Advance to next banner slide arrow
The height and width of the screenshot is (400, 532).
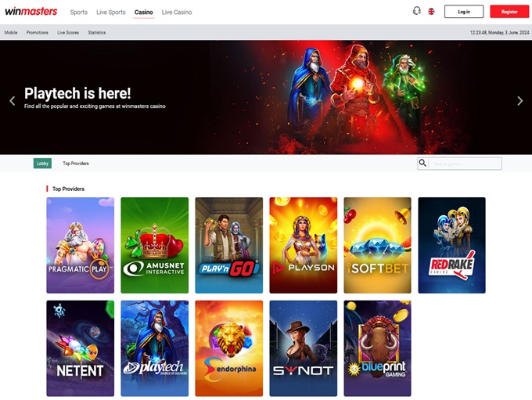[x=520, y=101]
